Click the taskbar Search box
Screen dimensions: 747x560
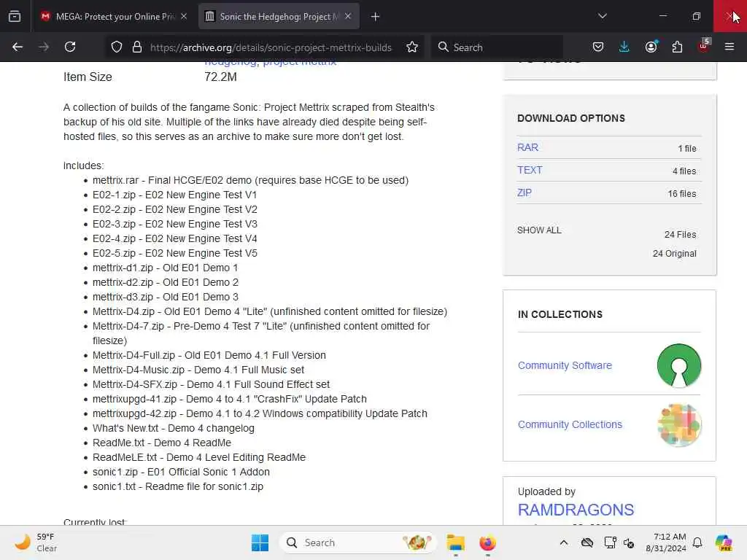[x=357, y=542]
